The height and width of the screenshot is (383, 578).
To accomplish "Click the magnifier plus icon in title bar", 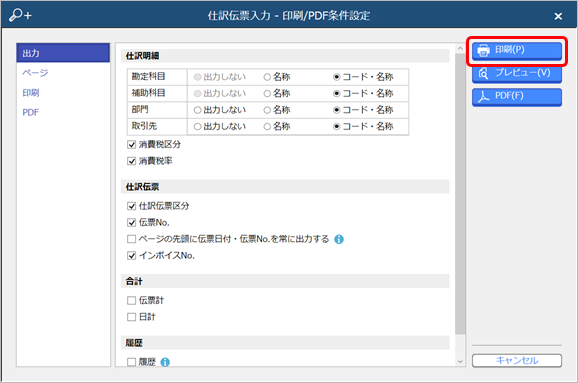I will pyautogui.click(x=20, y=15).
